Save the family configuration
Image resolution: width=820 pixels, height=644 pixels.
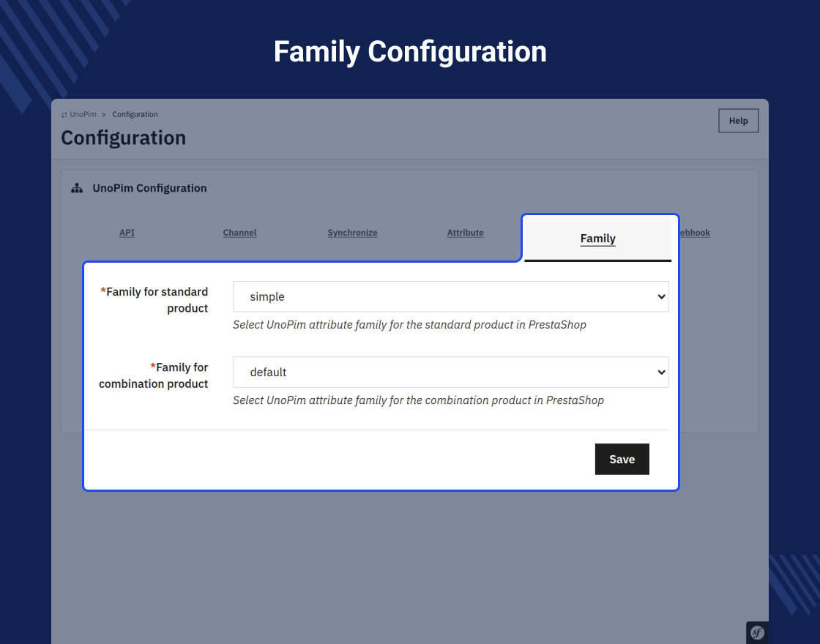click(x=622, y=459)
